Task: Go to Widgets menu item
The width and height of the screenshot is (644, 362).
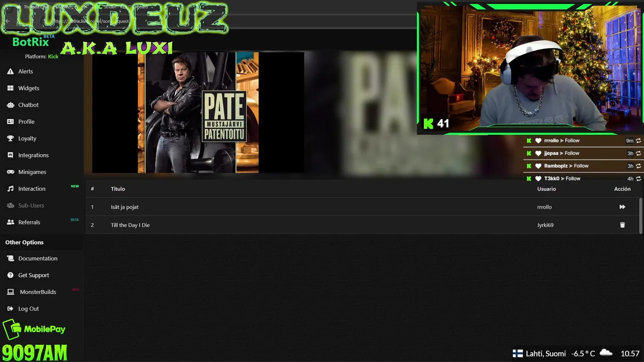Action: [29, 88]
